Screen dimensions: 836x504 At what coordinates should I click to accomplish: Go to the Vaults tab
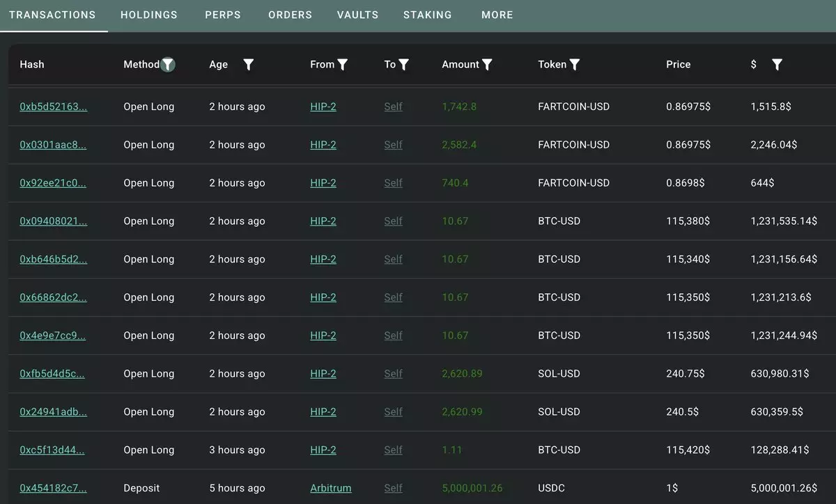point(358,15)
